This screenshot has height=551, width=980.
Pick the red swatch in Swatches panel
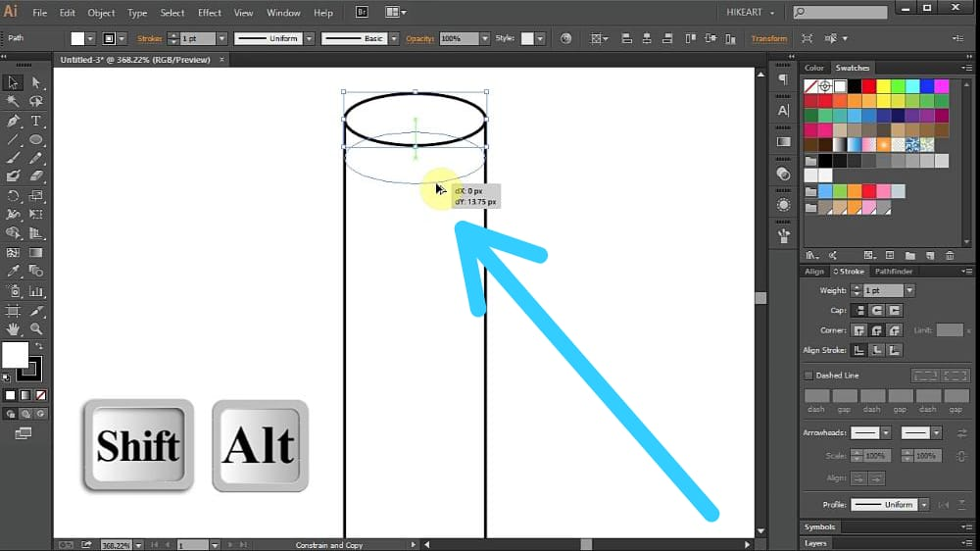click(868, 86)
